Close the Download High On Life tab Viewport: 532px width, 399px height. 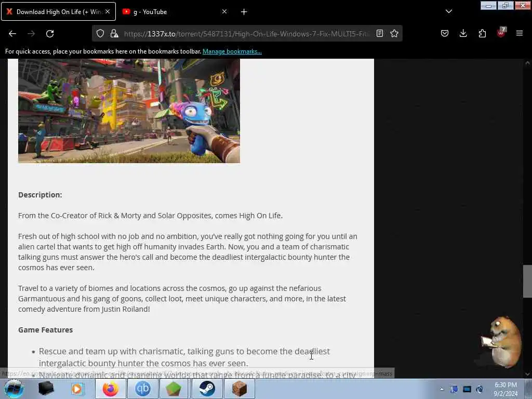[108, 11]
